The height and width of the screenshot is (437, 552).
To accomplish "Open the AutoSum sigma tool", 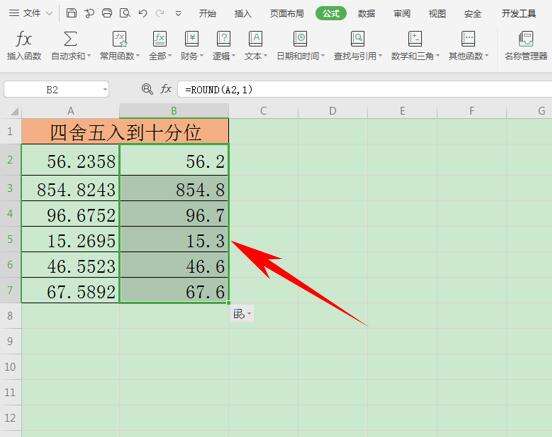I will click(x=70, y=39).
